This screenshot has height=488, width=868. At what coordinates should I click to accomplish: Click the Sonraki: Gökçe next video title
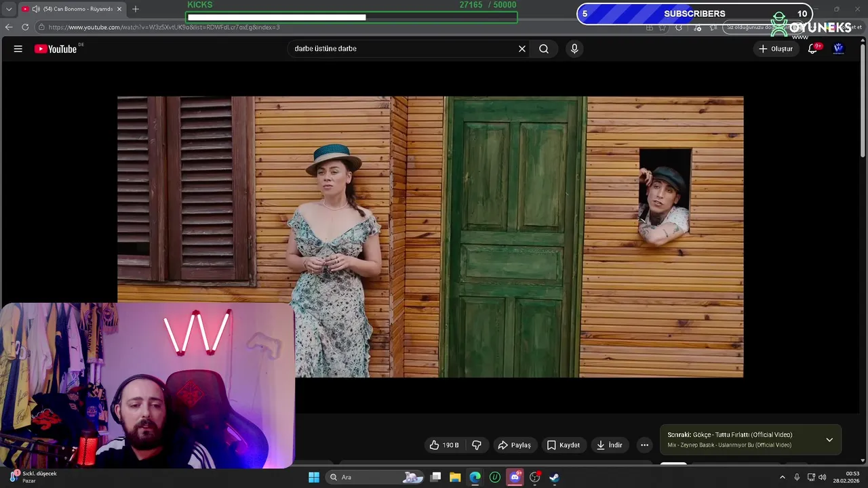click(x=730, y=435)
